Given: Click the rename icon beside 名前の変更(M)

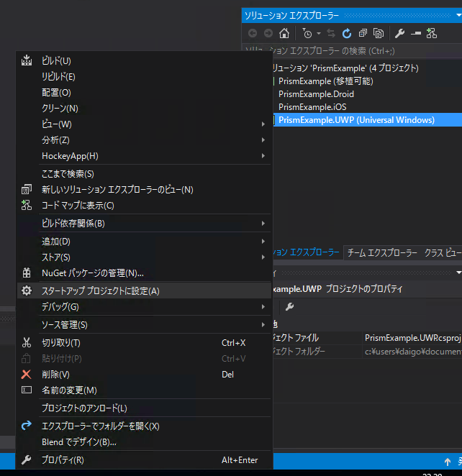Looking at the screenshot, I should 27,390.
